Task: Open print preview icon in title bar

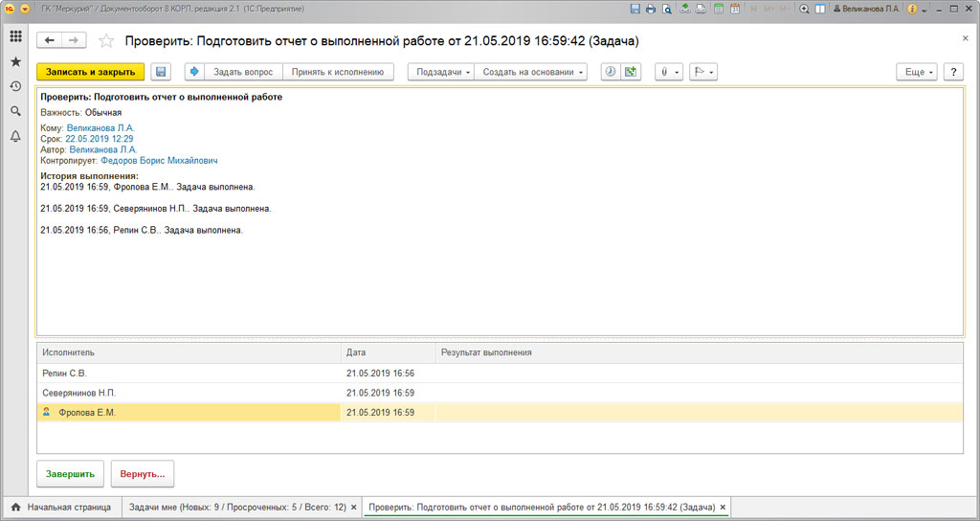Action: 667,9
